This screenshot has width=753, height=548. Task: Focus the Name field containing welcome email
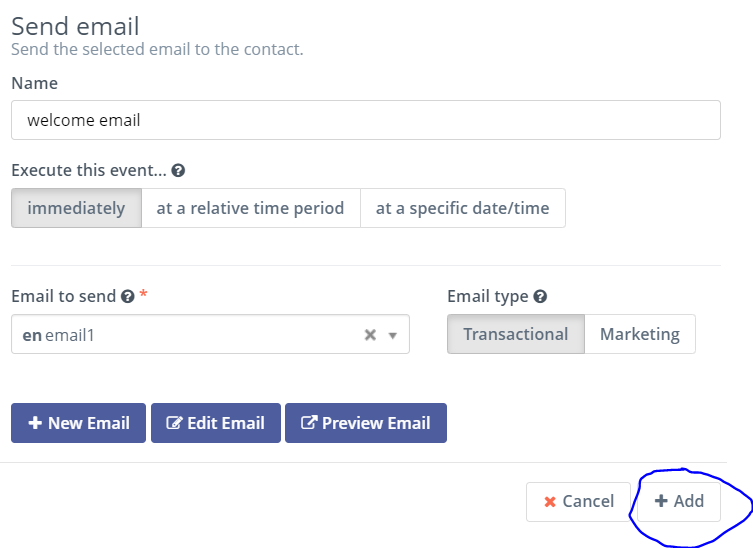click(366, 120)
